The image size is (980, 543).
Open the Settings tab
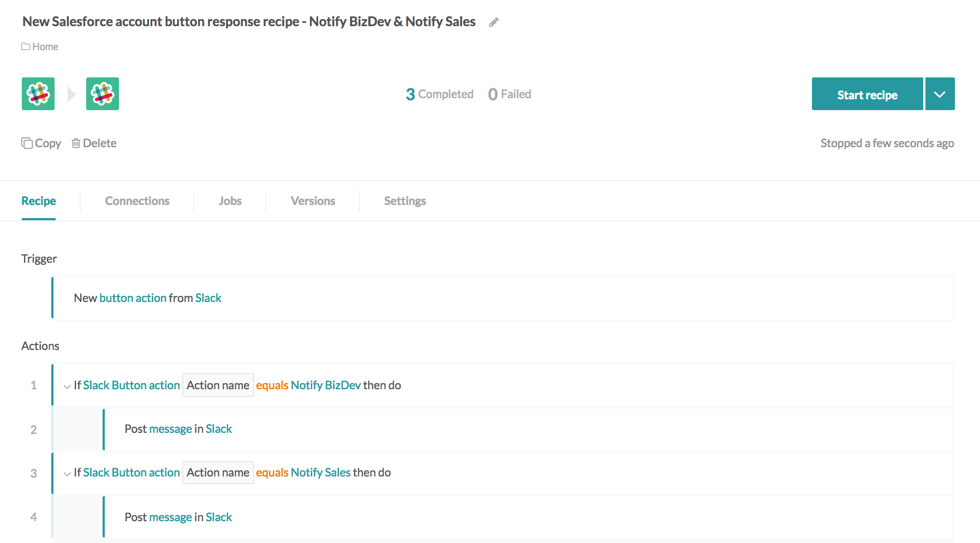(x=405, y=201)
